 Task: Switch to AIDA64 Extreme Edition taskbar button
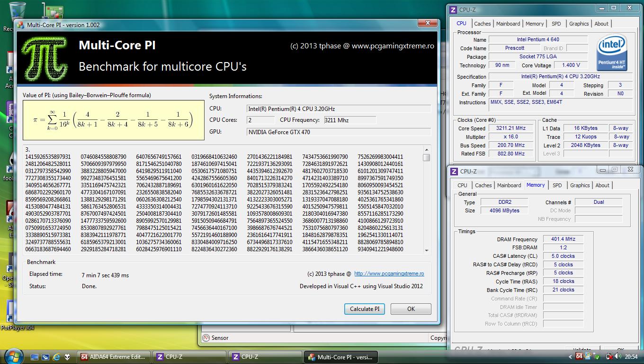click(113, 357)
